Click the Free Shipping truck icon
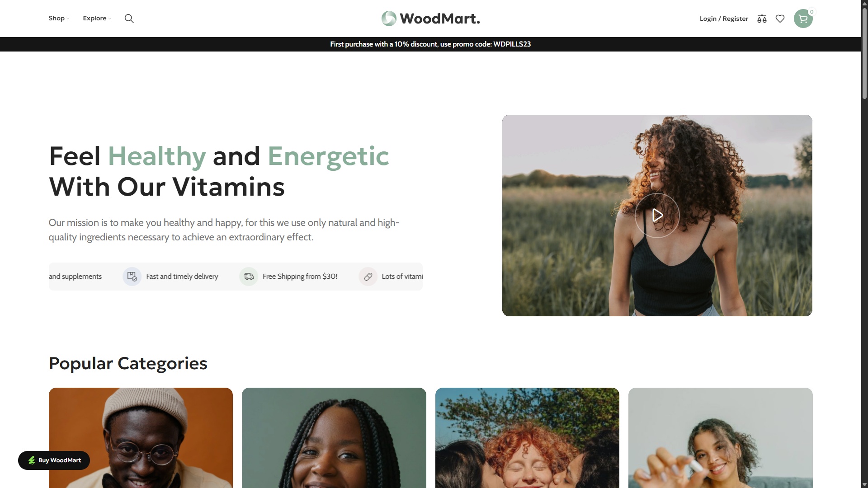 coord(249,277)
